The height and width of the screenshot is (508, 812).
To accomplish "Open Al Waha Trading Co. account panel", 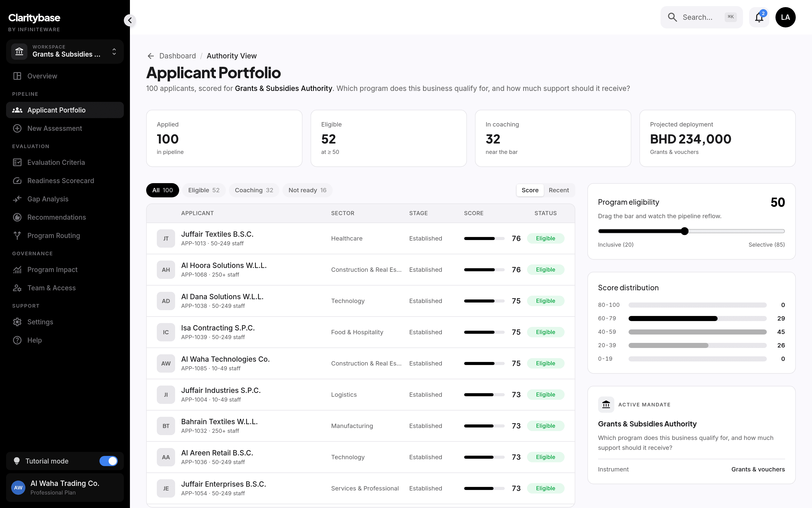I will [65, 487].
